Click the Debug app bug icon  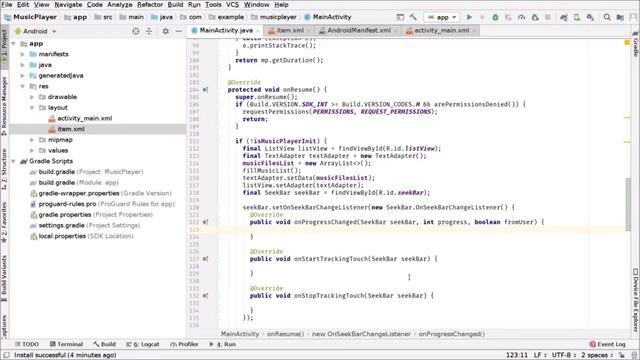pyautogui.click(x=495, y=17)
